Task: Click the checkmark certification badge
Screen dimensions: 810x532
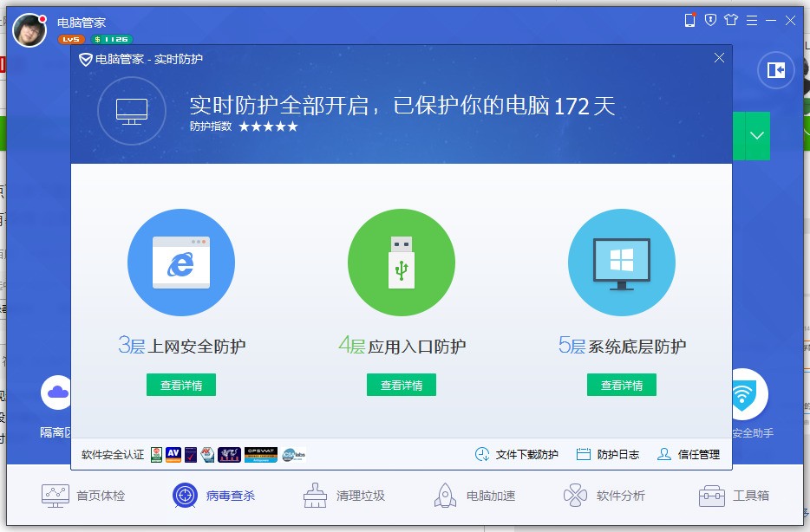Action: click(x=191, y=455)
